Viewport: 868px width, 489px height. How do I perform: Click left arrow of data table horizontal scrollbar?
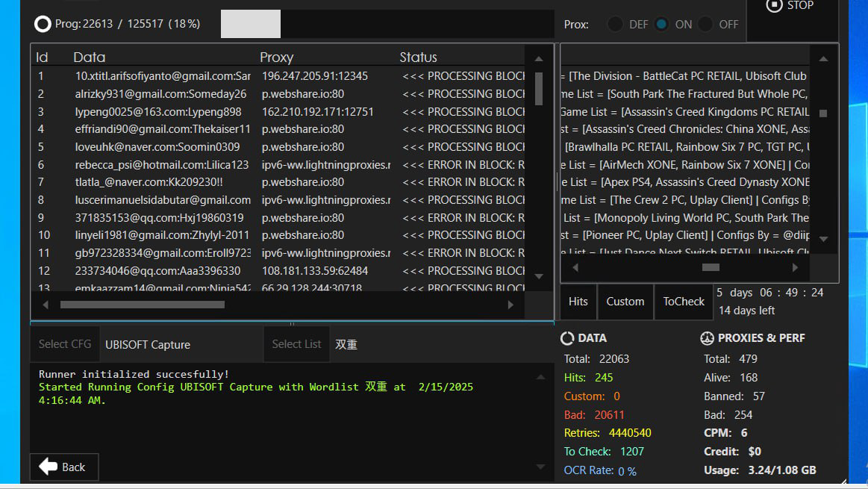click(46, 305)
